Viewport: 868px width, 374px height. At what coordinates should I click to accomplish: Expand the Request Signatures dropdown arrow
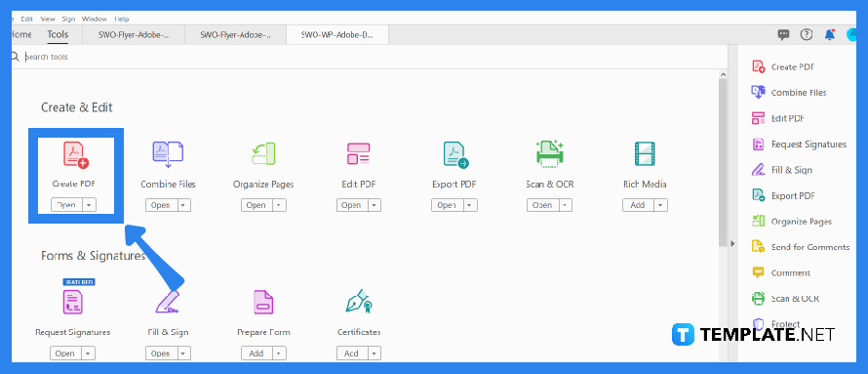(89, 353)
